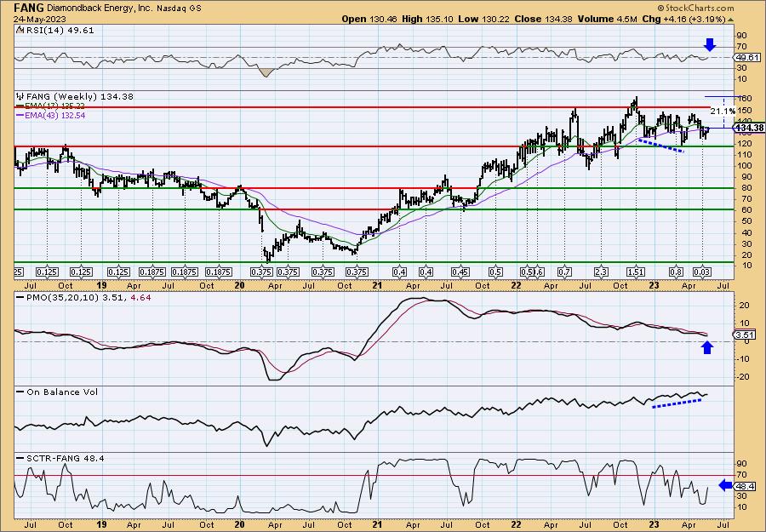The height and width of the screenshot is (532, 766).
Task: Click the 134.38 price tag on right axis
Action: pos(749,128)
